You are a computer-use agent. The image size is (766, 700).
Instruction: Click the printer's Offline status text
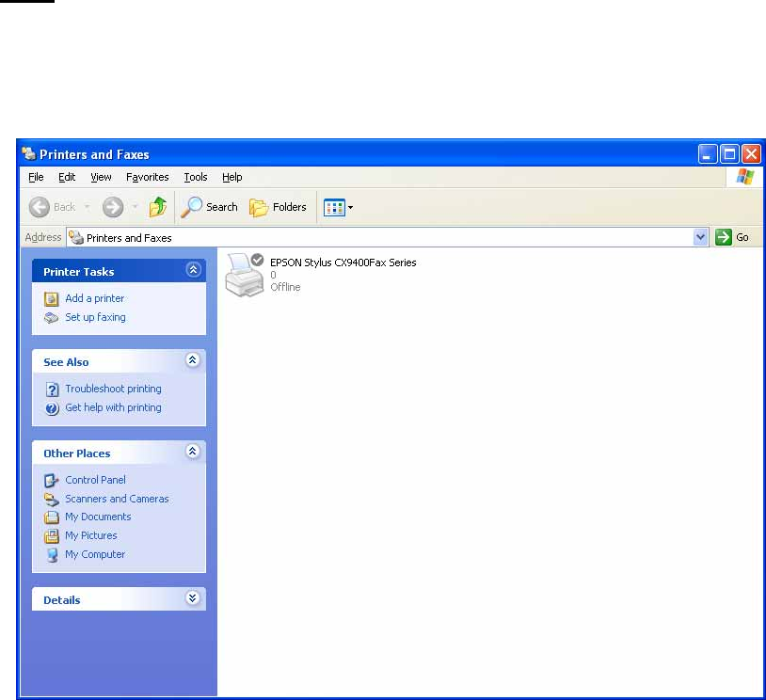285,287
